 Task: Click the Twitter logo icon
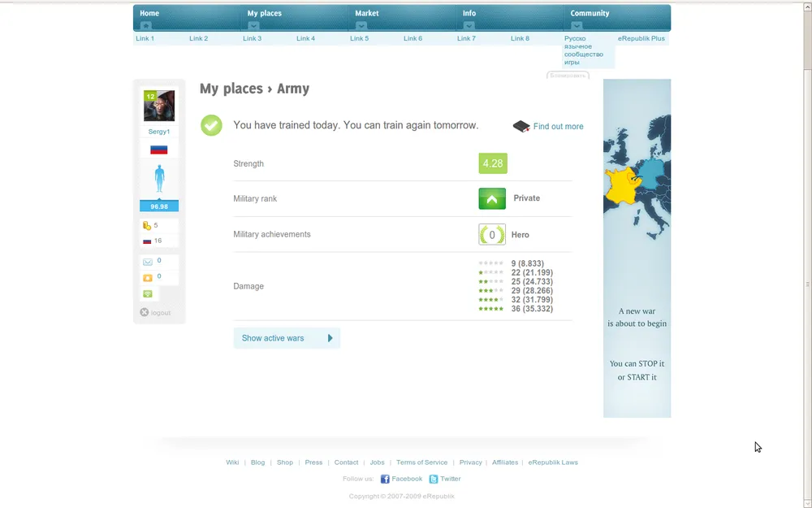(434, 479)
